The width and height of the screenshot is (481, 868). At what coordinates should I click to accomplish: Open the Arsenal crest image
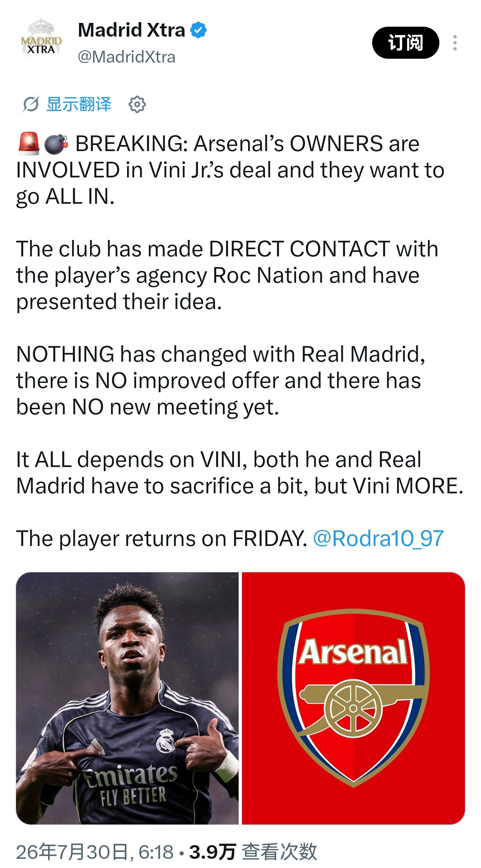[x=353, y=698]
